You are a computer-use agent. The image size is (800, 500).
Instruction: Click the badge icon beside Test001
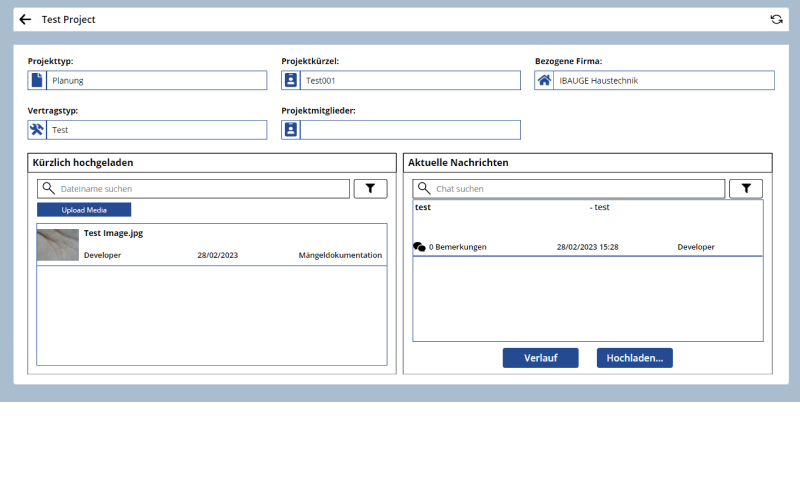[x=291, y=80]
